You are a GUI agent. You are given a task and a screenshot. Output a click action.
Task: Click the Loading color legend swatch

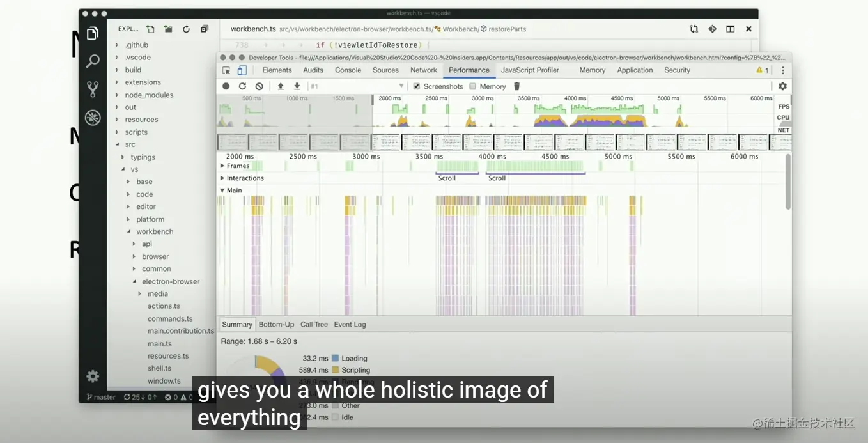coord(335,359)
